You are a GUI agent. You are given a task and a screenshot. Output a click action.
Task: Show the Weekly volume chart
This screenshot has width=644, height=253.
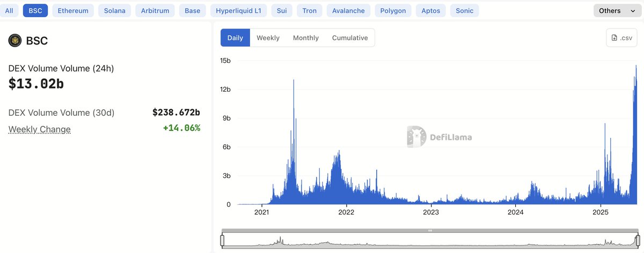coord(268,38)
